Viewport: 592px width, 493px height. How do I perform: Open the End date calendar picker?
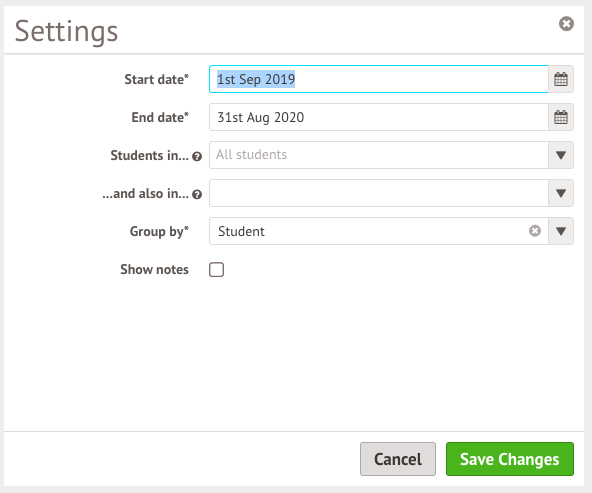[x=561, y=117]
